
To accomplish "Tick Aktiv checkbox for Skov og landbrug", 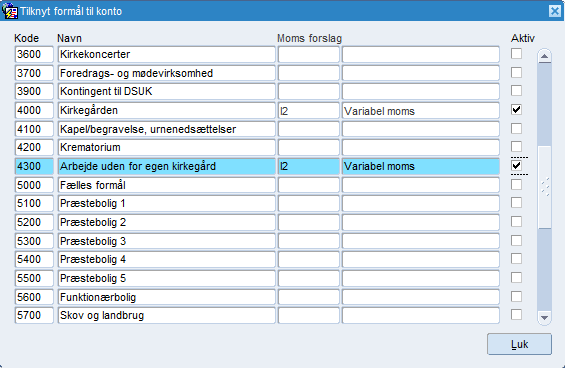I will point(516,315).
